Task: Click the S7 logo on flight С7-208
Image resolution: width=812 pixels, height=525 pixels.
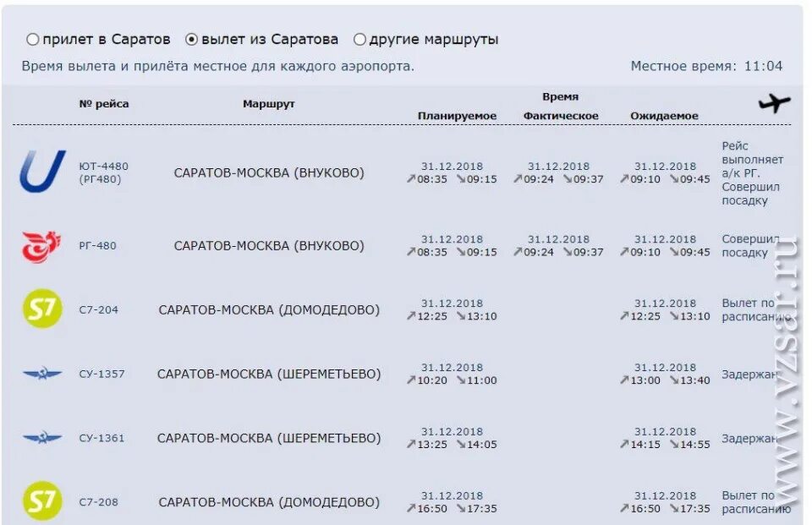Action: [x=42, y=501]
